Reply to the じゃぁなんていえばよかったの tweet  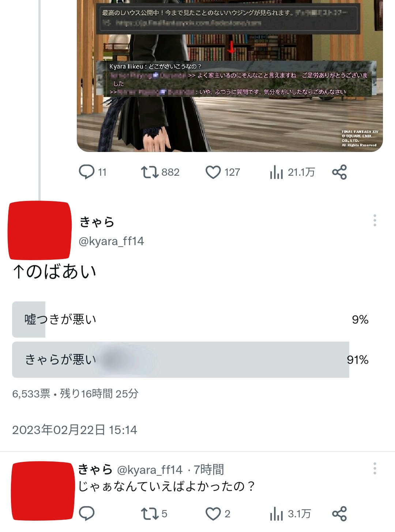click(87, 513)
